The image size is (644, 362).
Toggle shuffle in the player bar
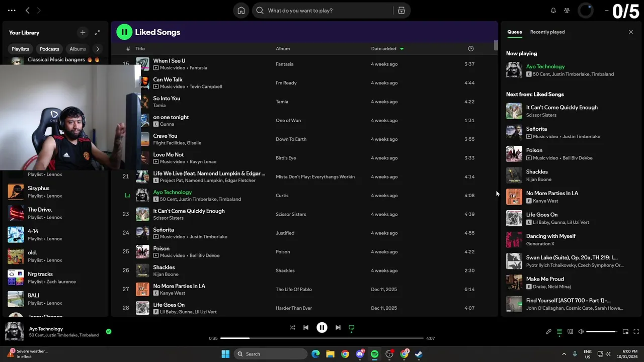pos(292,327)
